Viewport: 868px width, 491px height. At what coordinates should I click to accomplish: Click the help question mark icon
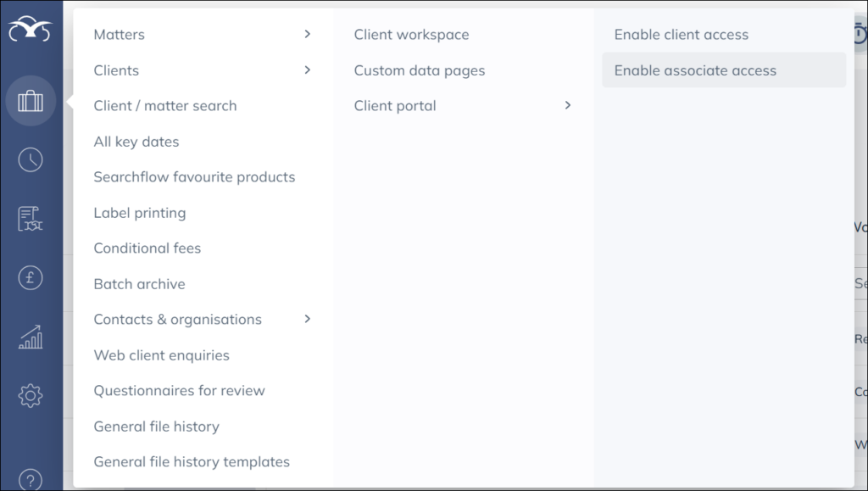click(31, 478)
